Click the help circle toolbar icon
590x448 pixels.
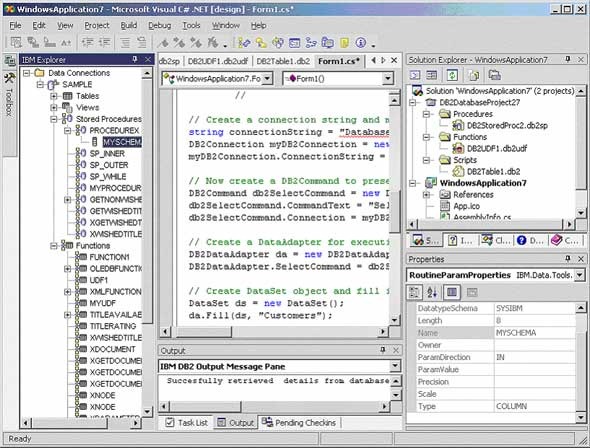click(x=360, y=43)
